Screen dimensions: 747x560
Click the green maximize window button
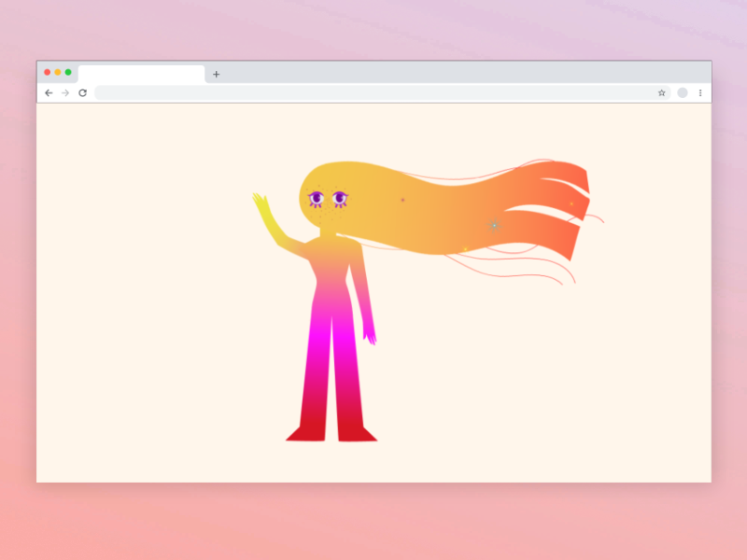click(68, 72)
